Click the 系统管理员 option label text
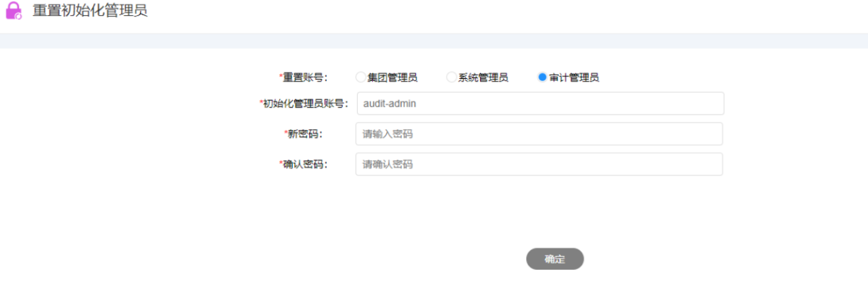868x285 pixels. pos(483,77)
